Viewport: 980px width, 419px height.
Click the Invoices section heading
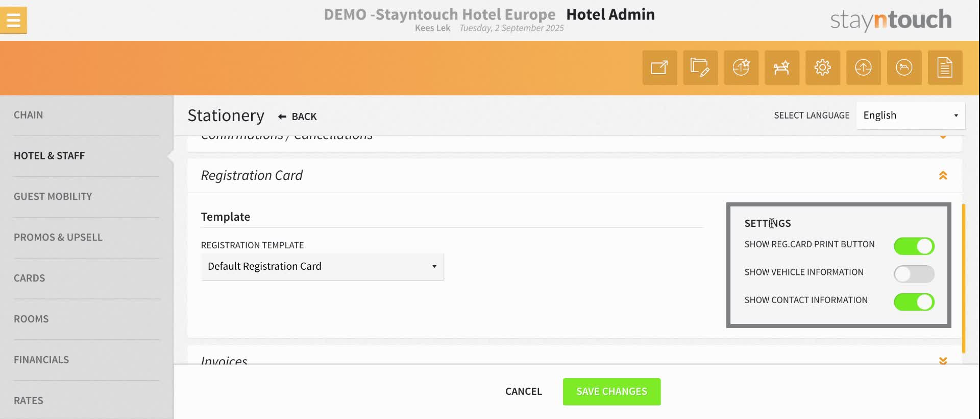(224, 360)
